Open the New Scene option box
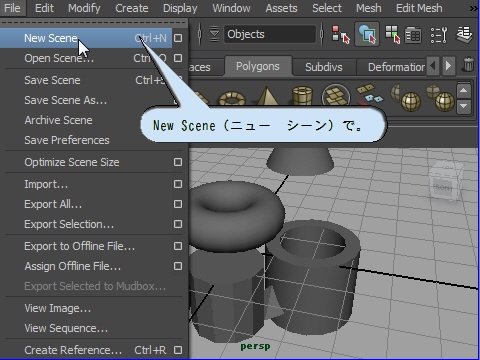This screenshot has height=360, width=480. pyautogui.click(x=178, y=38)
